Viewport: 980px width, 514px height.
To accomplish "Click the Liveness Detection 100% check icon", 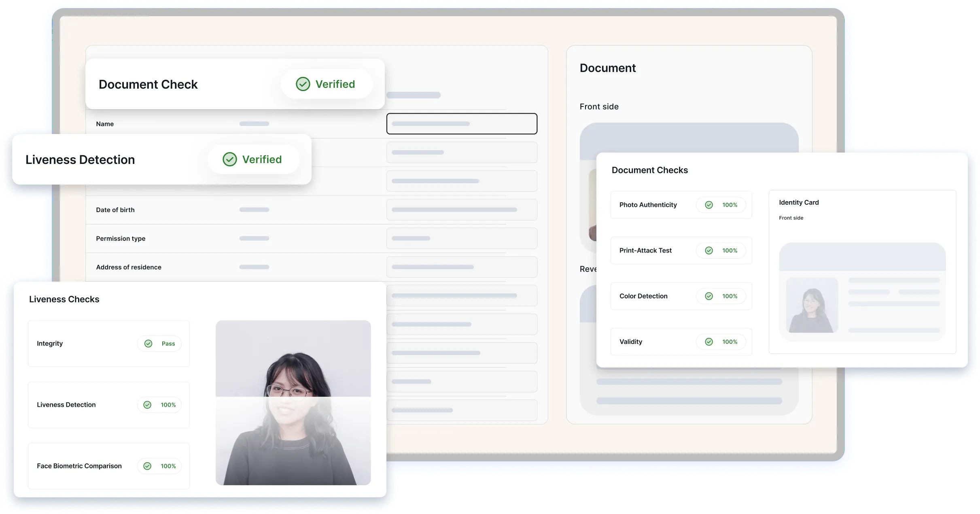I will [148, 405].
